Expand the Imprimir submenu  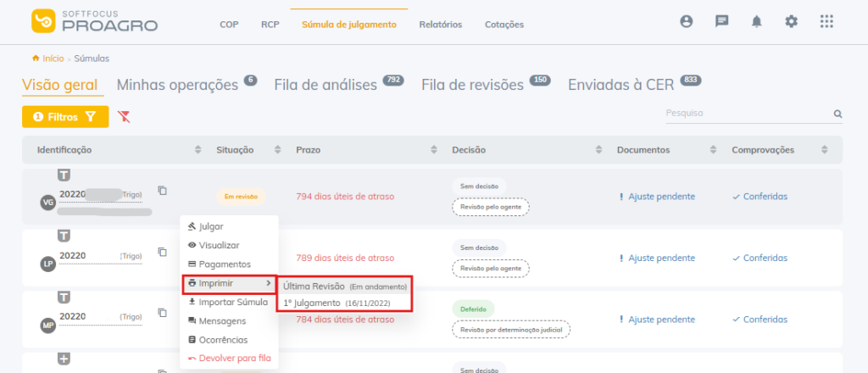[229, 283]
